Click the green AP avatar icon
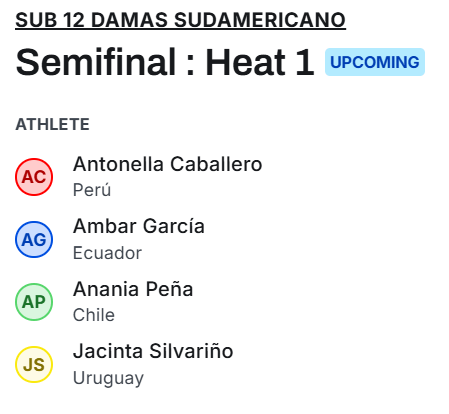The image size is (449, 414). coord(34,302)
